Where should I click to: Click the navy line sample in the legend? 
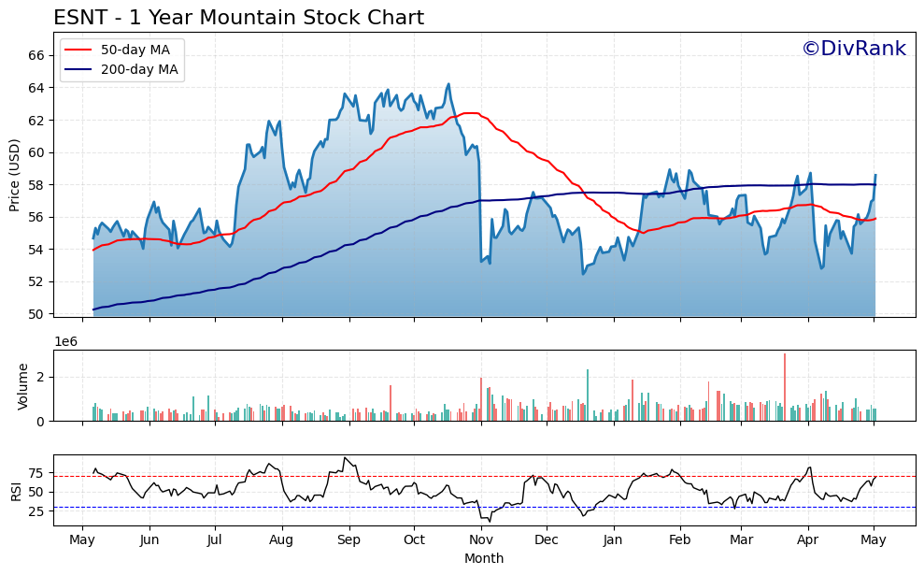78,69
